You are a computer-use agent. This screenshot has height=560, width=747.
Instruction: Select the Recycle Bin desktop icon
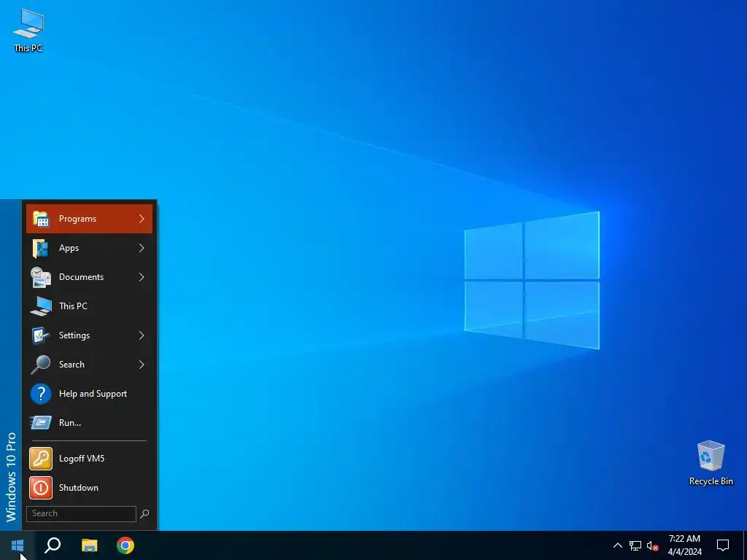pyautogui.click(x=711, y=463)
